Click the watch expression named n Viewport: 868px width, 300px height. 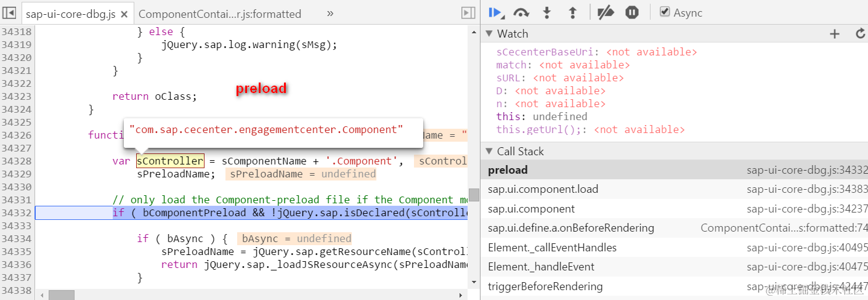click(x=551, y=104)
